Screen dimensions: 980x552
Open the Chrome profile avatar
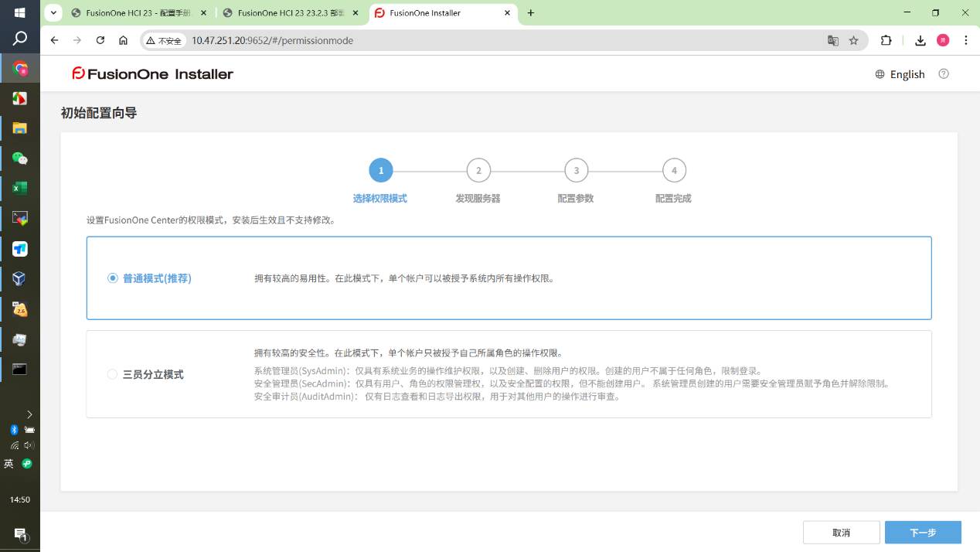(x=943, y=41)
